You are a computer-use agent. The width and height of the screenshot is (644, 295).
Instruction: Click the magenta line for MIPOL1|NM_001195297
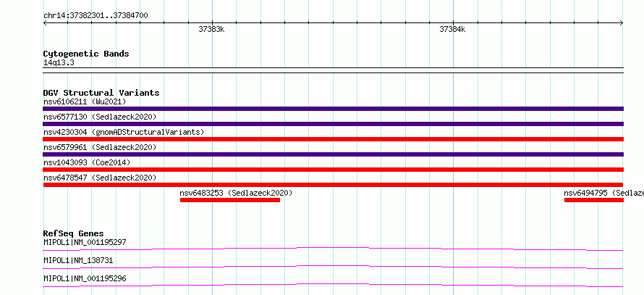point(333,249)
